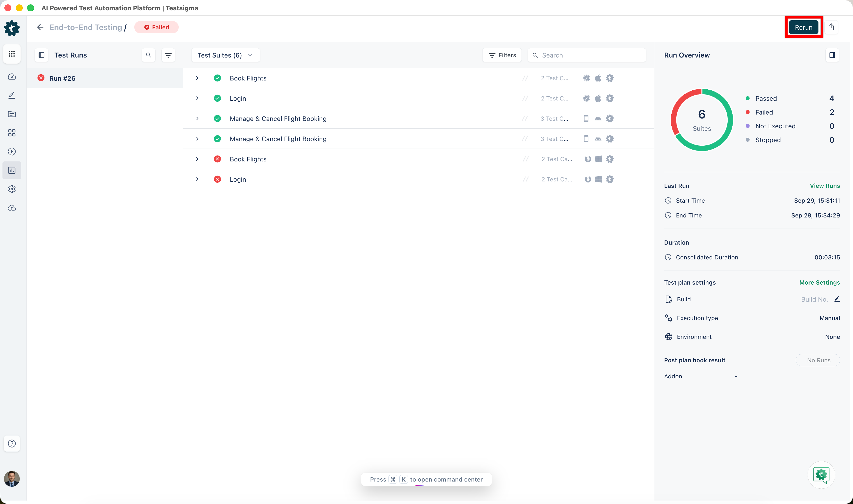Screen dimensions: 853x504
Task: Click the End-to-End Testing breadcrumb
Action: pos(86,27)
